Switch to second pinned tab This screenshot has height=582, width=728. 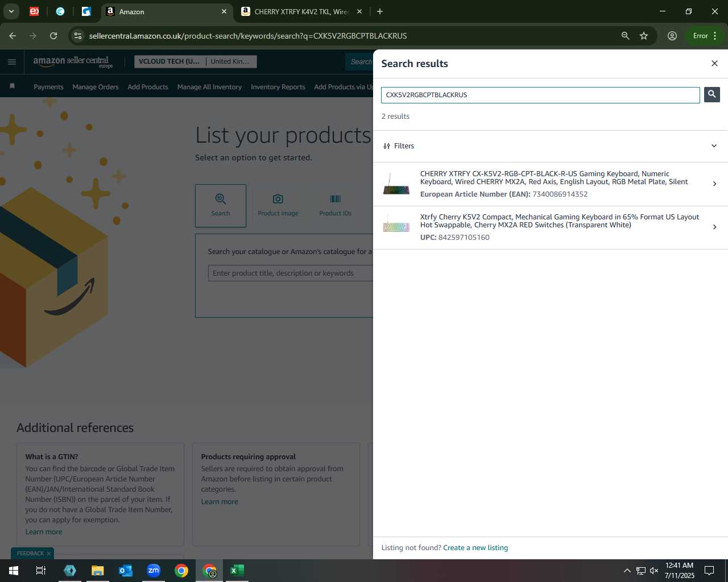tap(60, 11)
